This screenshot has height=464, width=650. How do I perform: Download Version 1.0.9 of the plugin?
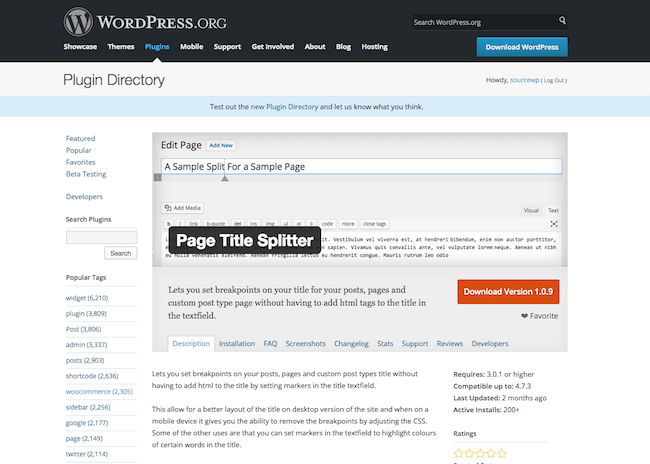click(509, 291)
